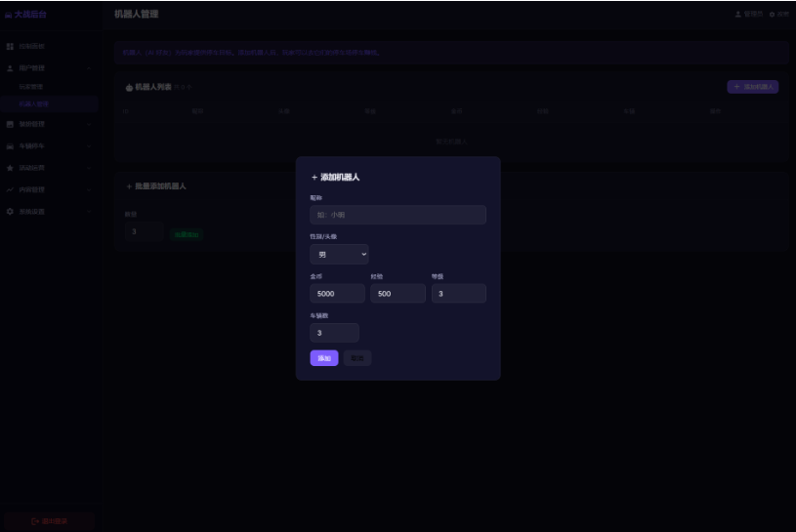Click the 活动运营 star icon in sidebar

click(x=10, y=168)
